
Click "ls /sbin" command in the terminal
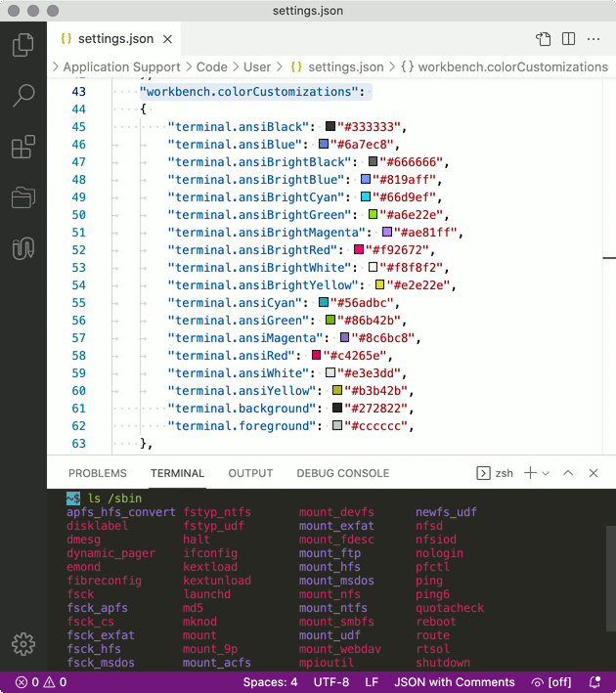114,498
